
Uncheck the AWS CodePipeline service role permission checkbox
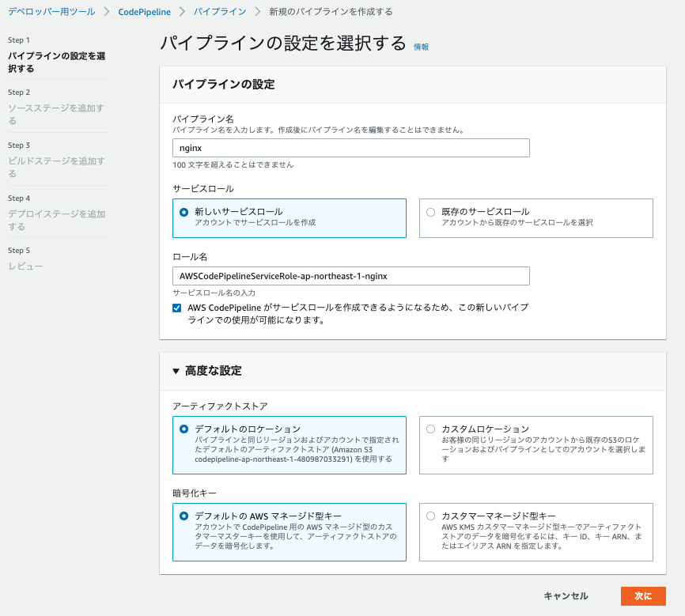tap(178, 308)
